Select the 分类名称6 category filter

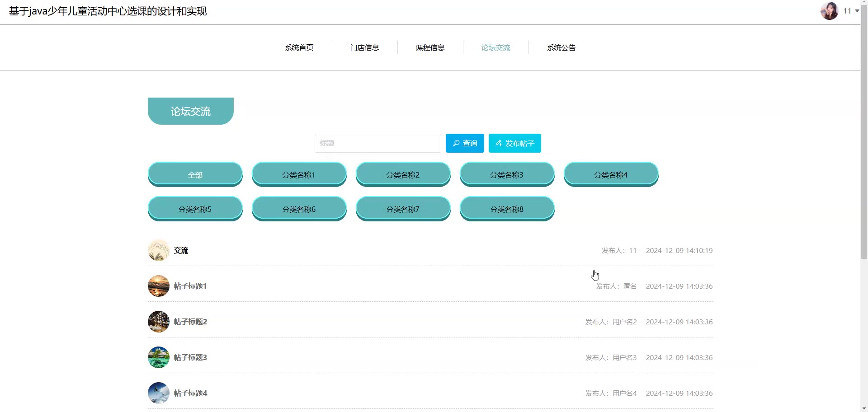(x=299, y=209)
